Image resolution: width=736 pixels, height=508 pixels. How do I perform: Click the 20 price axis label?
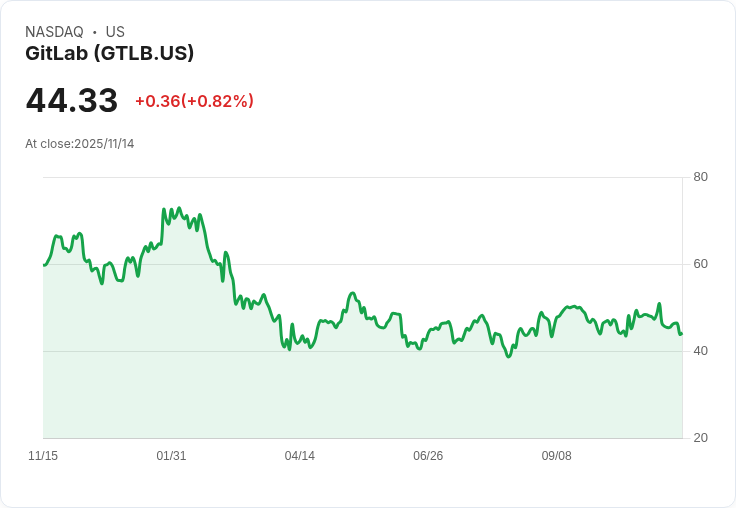click(x=700, y=438)
